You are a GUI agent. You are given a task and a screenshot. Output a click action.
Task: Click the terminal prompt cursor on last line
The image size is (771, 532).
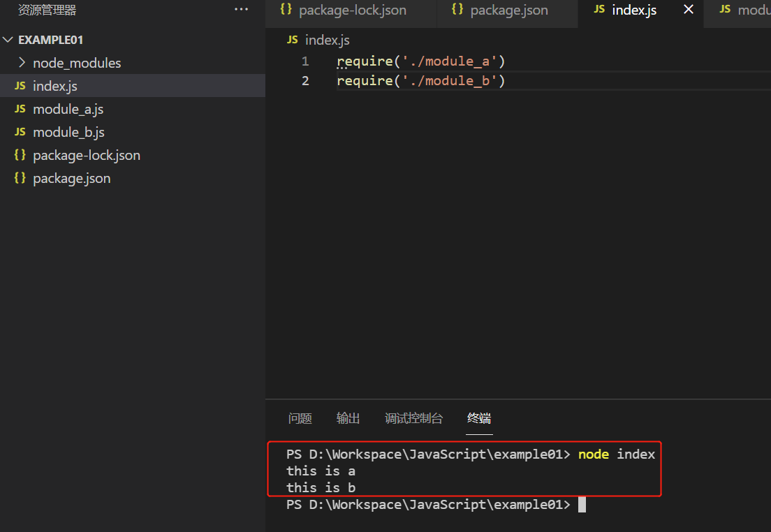point(582,505)
